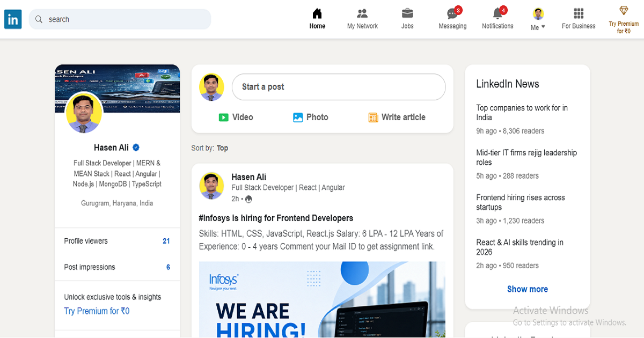Open Post impressions stat row
The image size is (644, 338).
(117, 267)
